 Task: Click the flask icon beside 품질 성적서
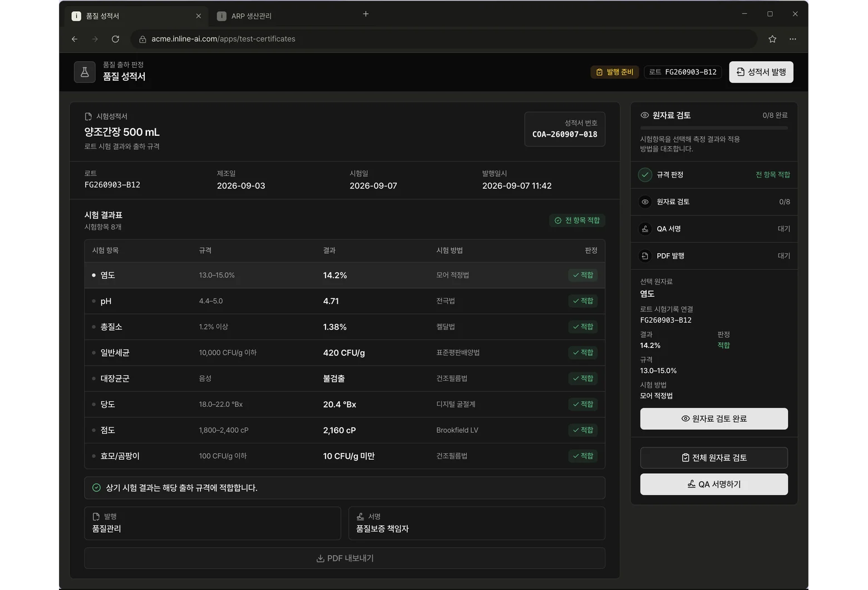(85, 72)
